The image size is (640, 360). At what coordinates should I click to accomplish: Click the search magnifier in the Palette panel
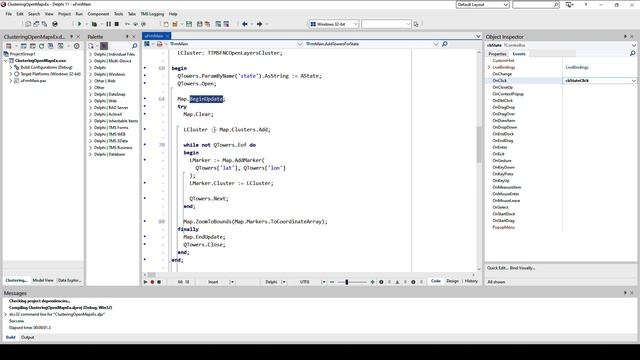point(135,46)
